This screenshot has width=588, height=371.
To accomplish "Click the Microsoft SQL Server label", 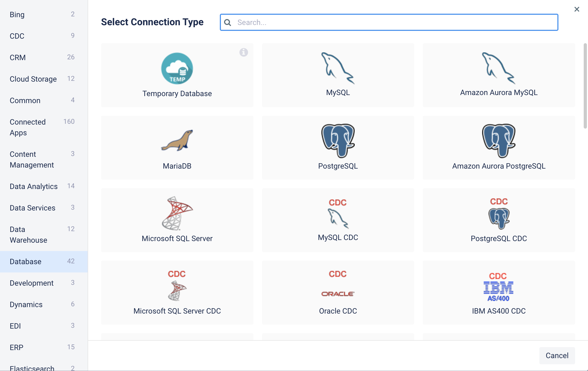I will click(177, 238).
